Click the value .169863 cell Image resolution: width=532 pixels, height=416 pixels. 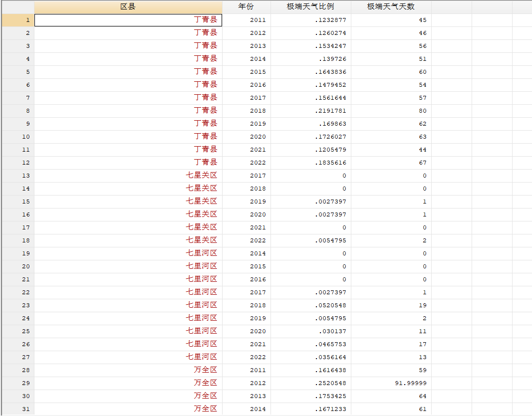pyautogui.click(x=311, y=124)
